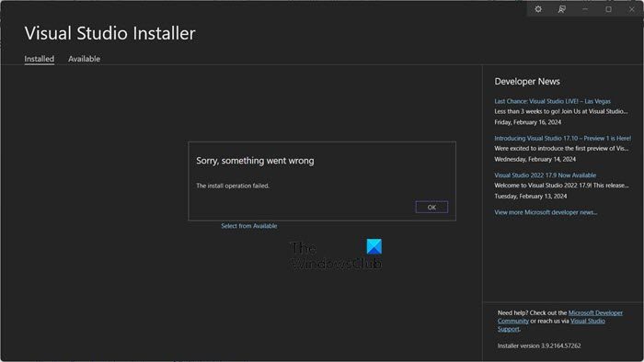This screenshot has width=644, height=362.
Task: Switch to the Installed tab
Action: 39,59
